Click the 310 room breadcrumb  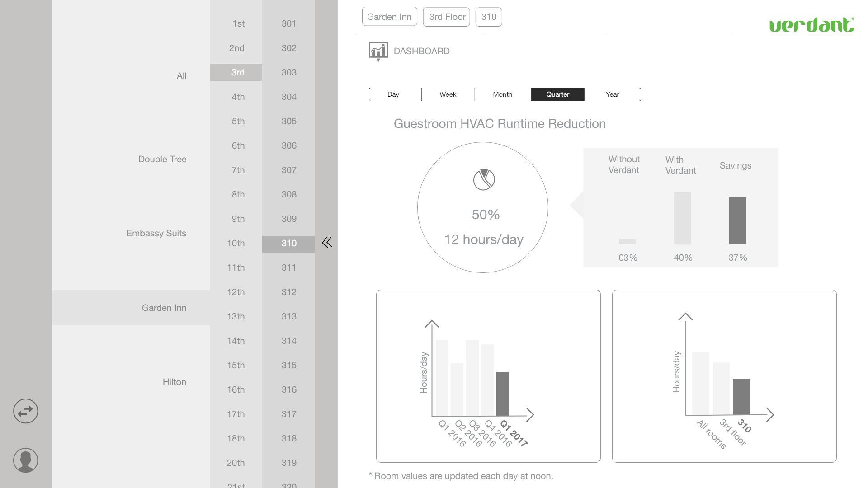(489, 17)
